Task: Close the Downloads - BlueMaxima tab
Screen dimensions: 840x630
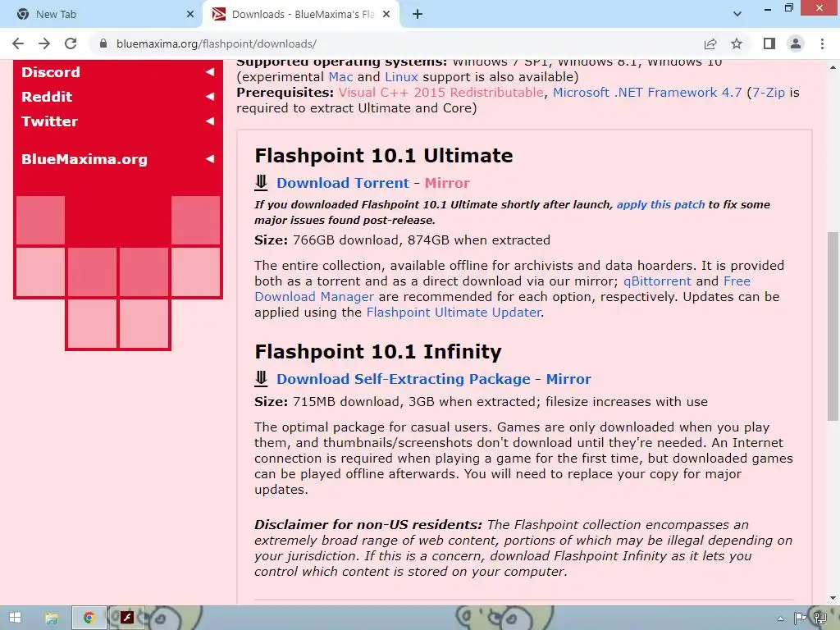Action: point(386,15)
